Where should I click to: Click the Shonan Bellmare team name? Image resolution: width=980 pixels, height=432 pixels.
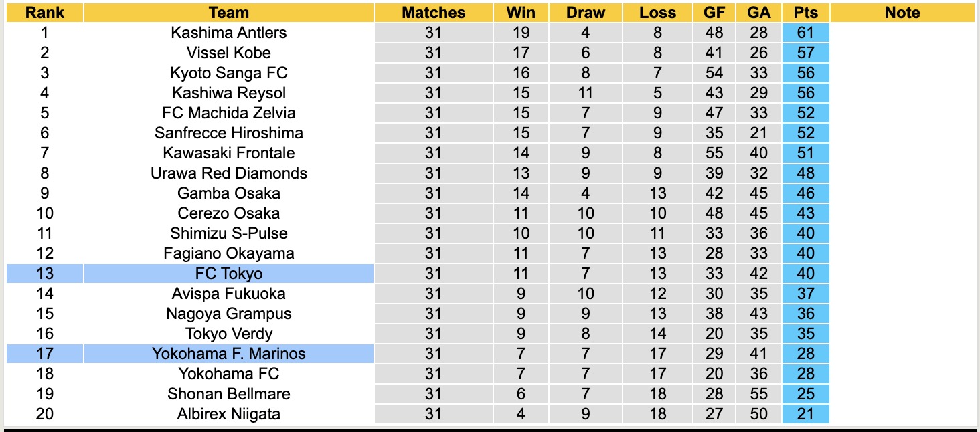(x=228, y=394)
